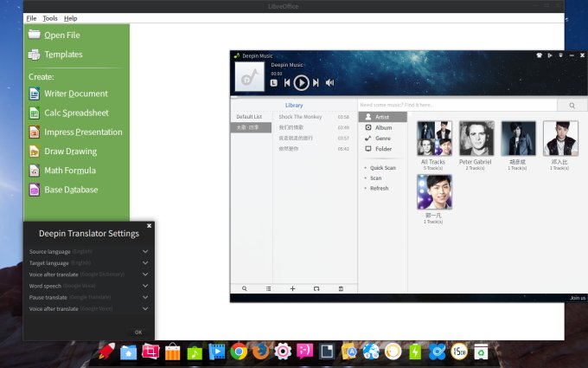Expand the Pause translate dropdown
The width and height of the screenshot is (588, 368).
[145, 297]
